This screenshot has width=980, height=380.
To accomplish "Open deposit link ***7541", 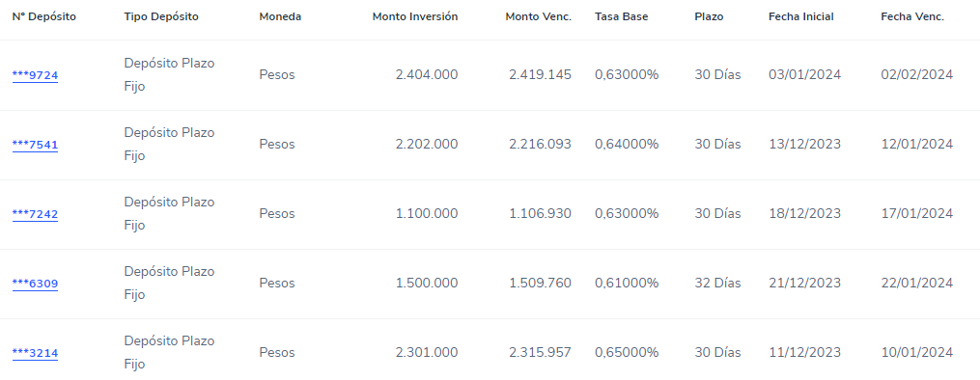I will click(35, 145).
